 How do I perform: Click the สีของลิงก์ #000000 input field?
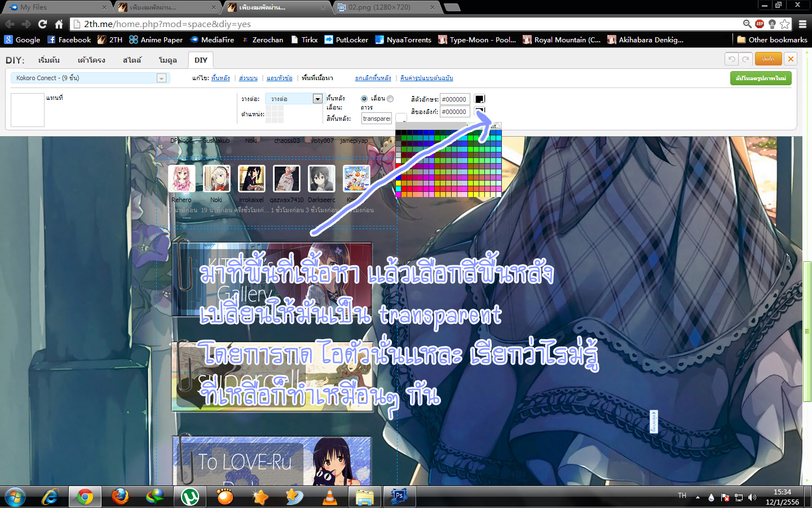pyautogui.click(x=454, y=112)
